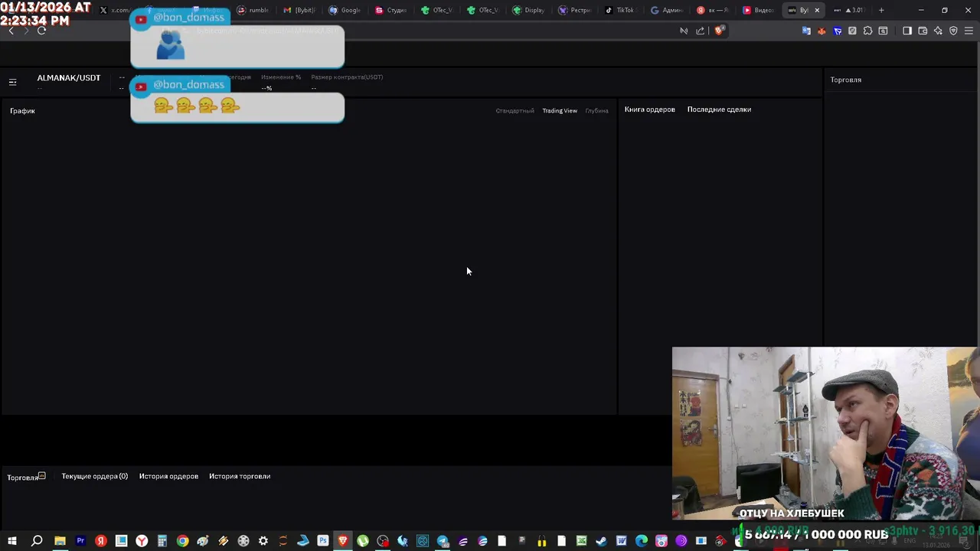
Task: Open the extensions puzzle icon
Action: (867, 31)
